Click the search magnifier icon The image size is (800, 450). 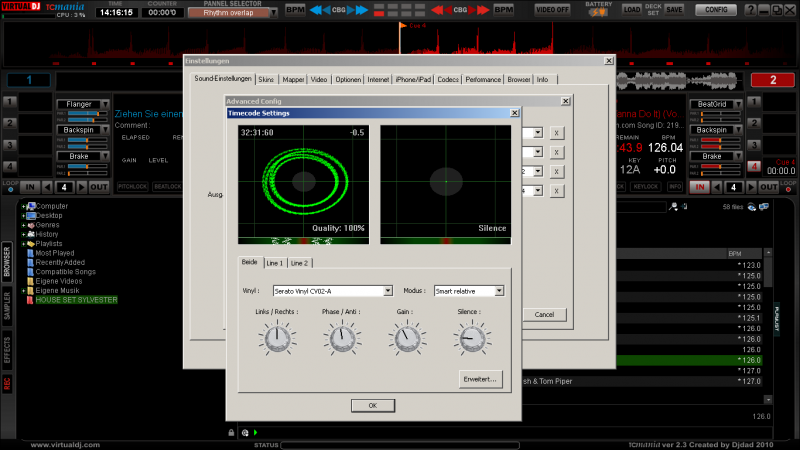673,207
